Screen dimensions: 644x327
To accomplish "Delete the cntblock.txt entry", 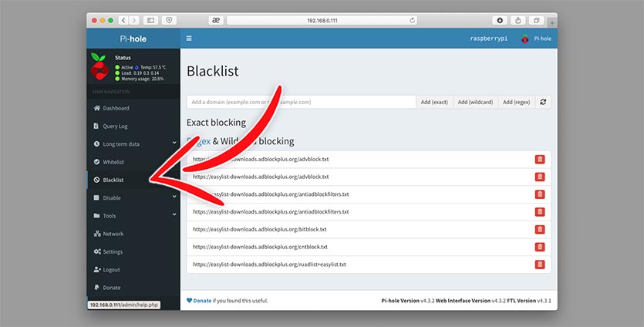I will [540, 247].
